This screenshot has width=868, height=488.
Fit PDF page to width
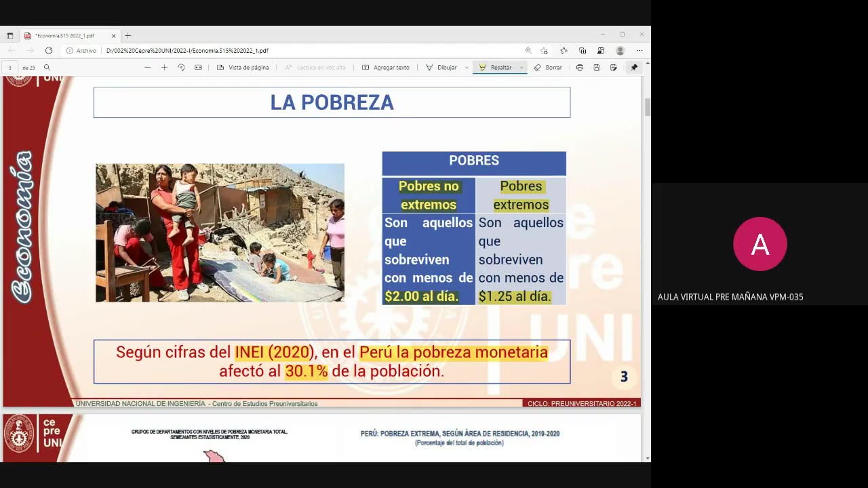point(198,68)
